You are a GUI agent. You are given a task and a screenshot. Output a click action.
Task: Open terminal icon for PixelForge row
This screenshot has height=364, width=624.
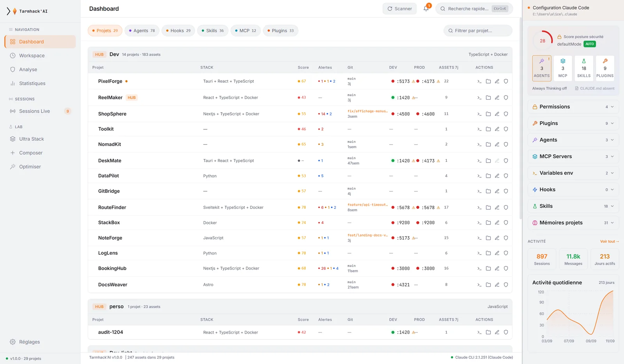[479, 81]
